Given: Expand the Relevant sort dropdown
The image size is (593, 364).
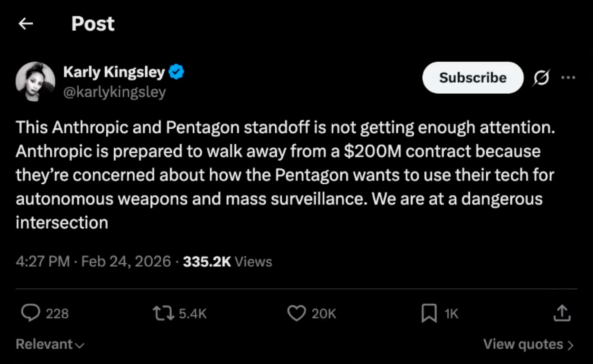Looking at the screenshot, I should [x=50, y=344].
